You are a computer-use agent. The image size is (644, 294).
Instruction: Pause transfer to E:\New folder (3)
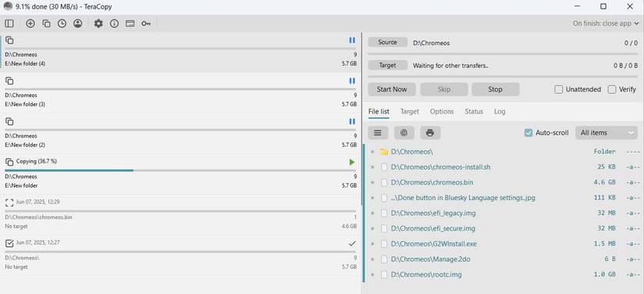(x=352, y=81)
